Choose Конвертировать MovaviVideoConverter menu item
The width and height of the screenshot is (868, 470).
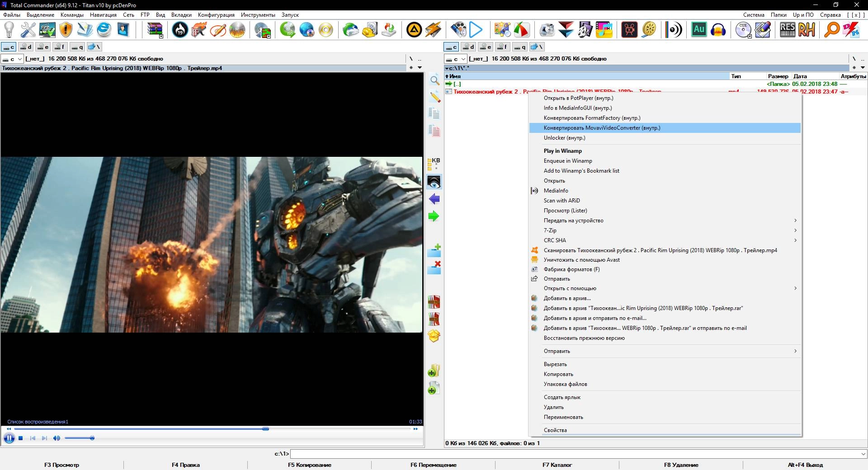665,128
